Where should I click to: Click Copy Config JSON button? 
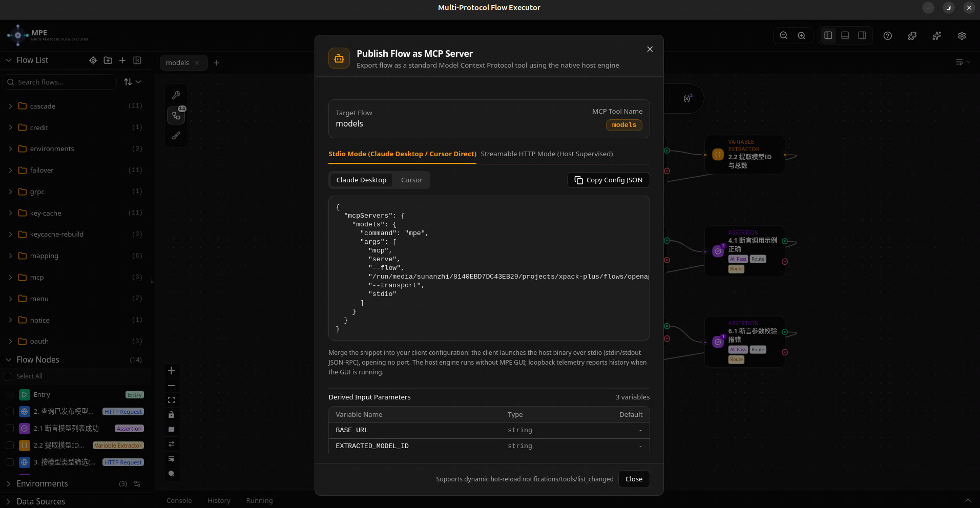click(608, 180)
